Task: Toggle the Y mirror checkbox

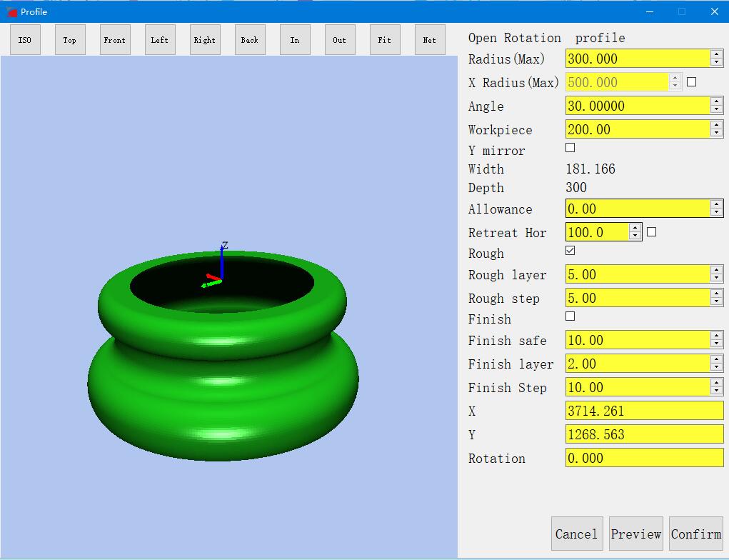Action: pyautogui.click(x=570, y=148)
